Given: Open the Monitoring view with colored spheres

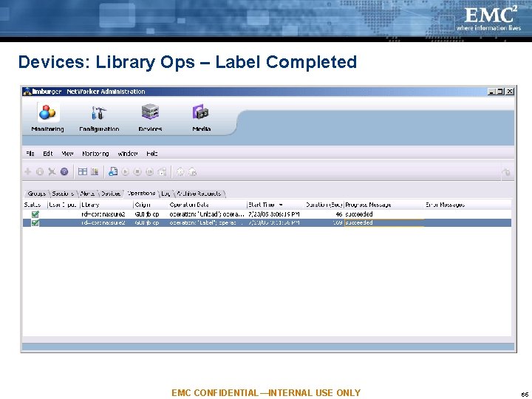Looking at the screenshot, I should point(47,117).
